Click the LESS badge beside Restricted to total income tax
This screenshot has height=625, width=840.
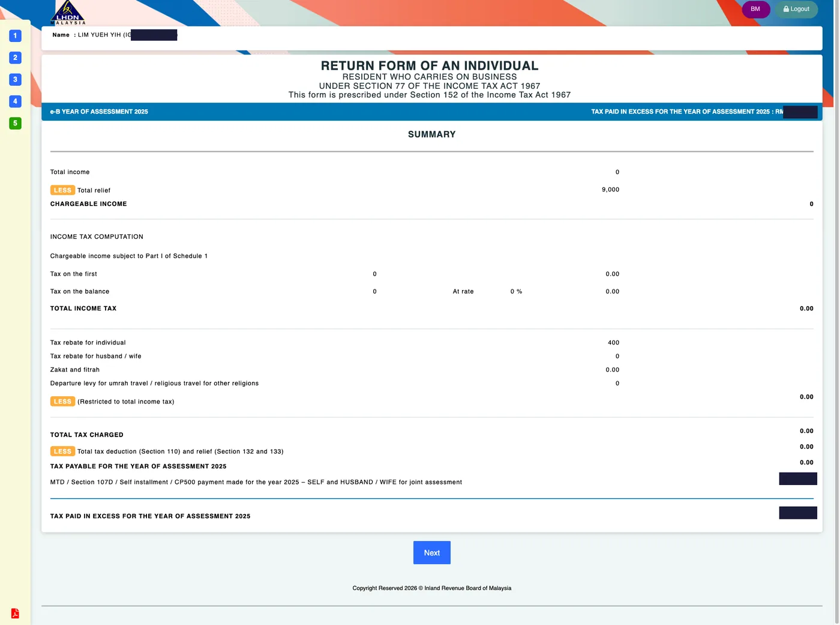[x=62, y=402]
